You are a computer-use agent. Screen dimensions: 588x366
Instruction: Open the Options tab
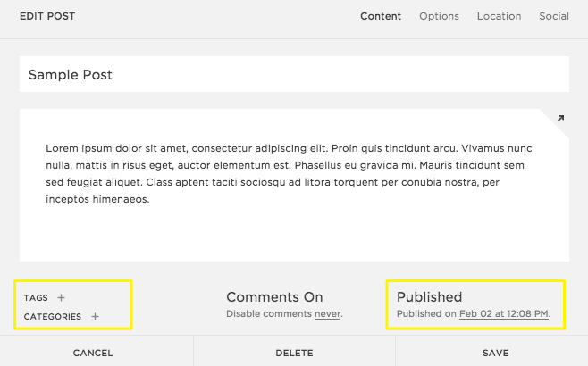pyautogui.click(x=439, y=16)
